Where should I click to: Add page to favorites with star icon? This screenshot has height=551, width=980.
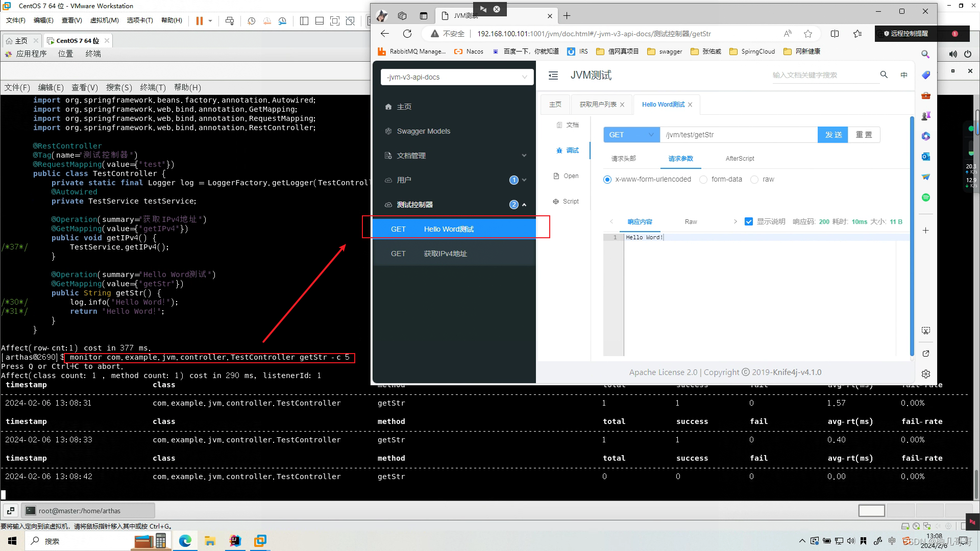pyautogui.click(x=808, y=34)
